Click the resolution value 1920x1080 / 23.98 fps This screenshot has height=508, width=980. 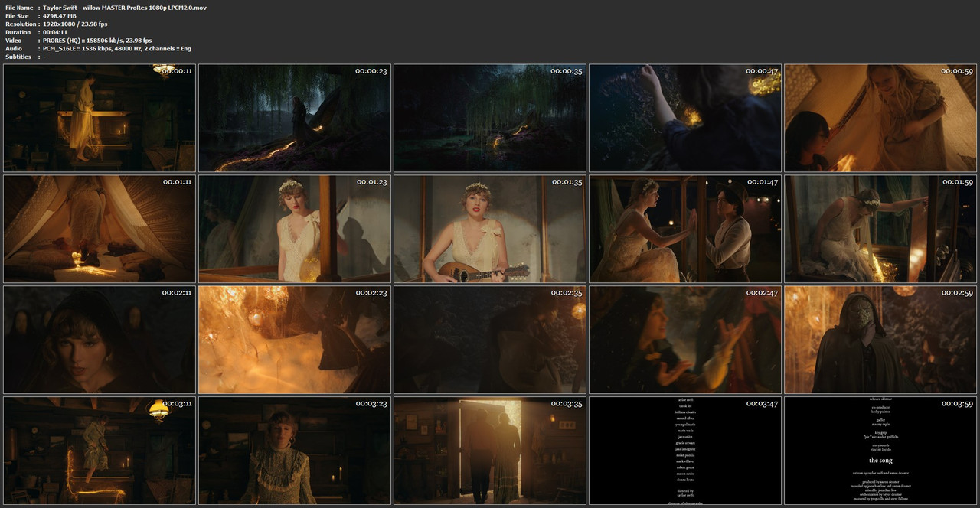[75, 24]
